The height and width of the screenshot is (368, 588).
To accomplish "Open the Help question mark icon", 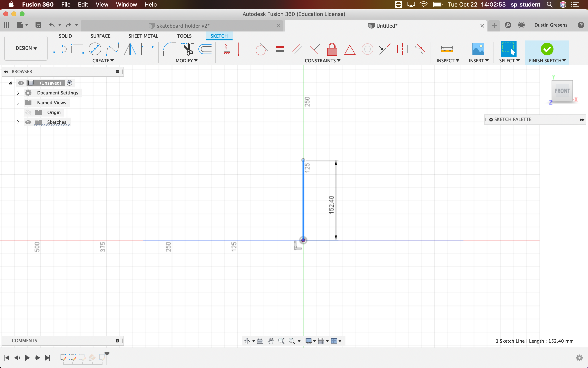I will click(581, 25).
